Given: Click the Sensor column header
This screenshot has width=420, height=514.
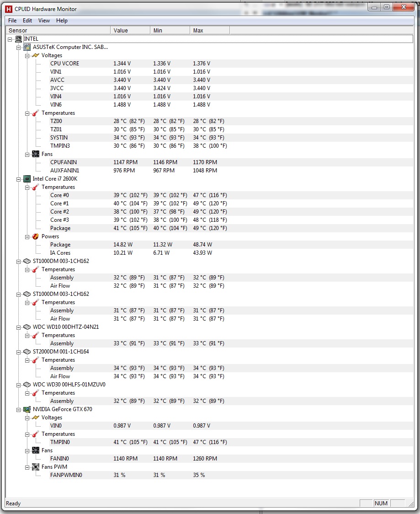Looking at the screenshot, I should coord(58,30).
